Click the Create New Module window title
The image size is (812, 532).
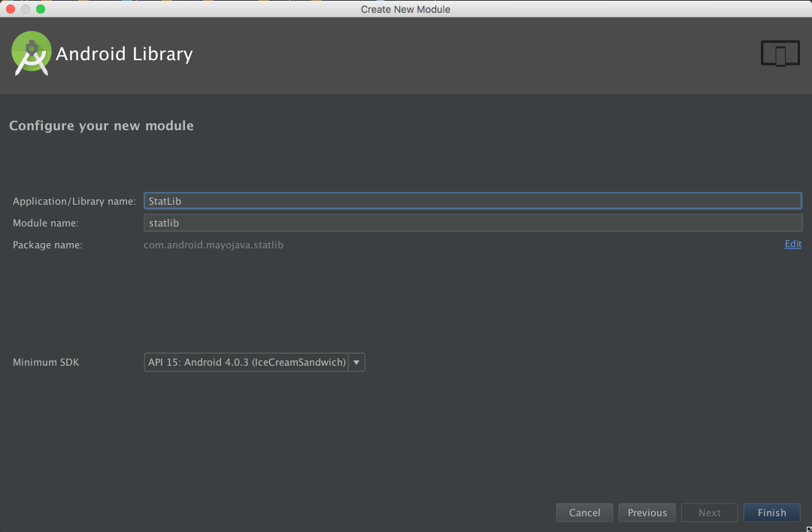(x=405, y=9)
